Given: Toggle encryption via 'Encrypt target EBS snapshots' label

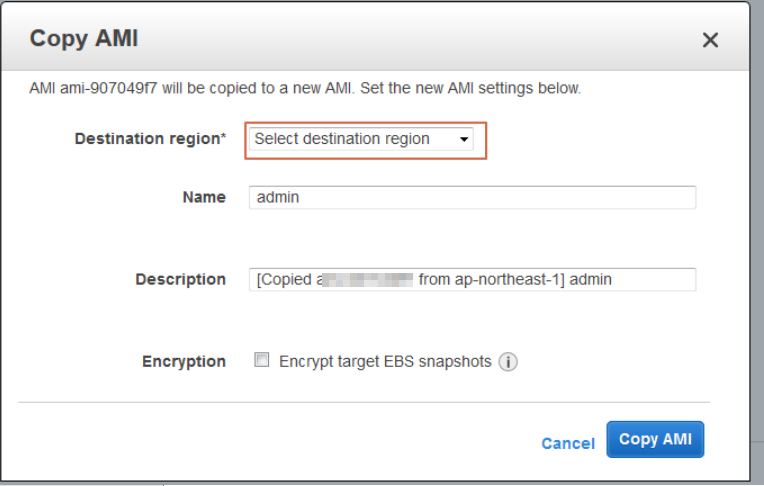Looking at the screenshot, I should [385, 362].
